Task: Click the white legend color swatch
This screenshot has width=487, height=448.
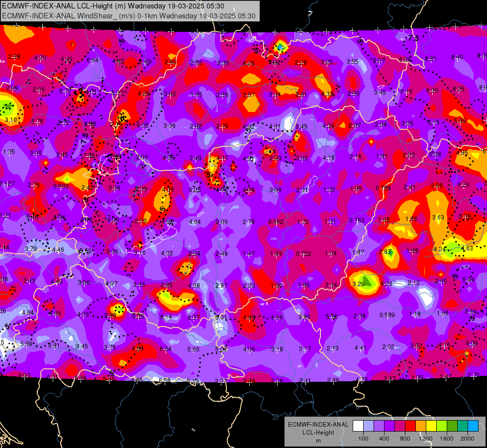Action: click(x=358, y=426)
